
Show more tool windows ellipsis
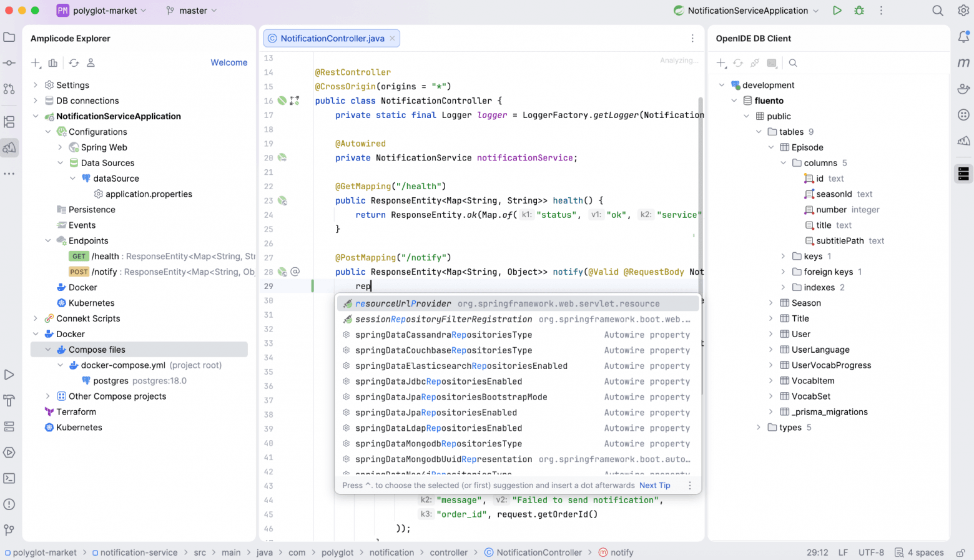click(9, 174)
